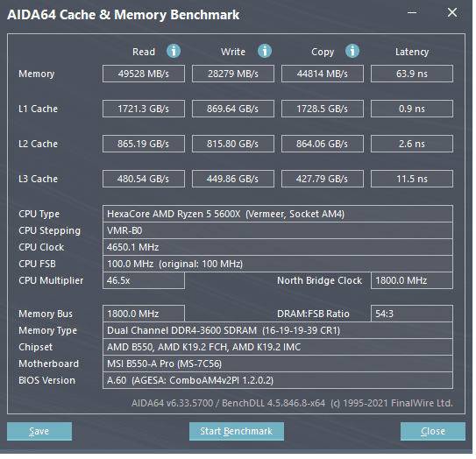Click the Chipset value AMD B550
476x459 pixels.
[278, 347]
